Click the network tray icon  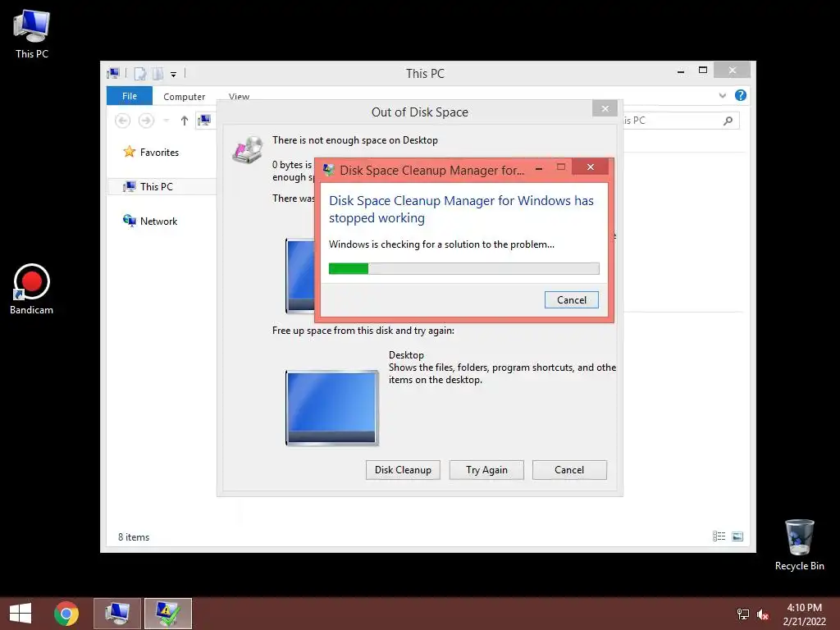(743, 614)
